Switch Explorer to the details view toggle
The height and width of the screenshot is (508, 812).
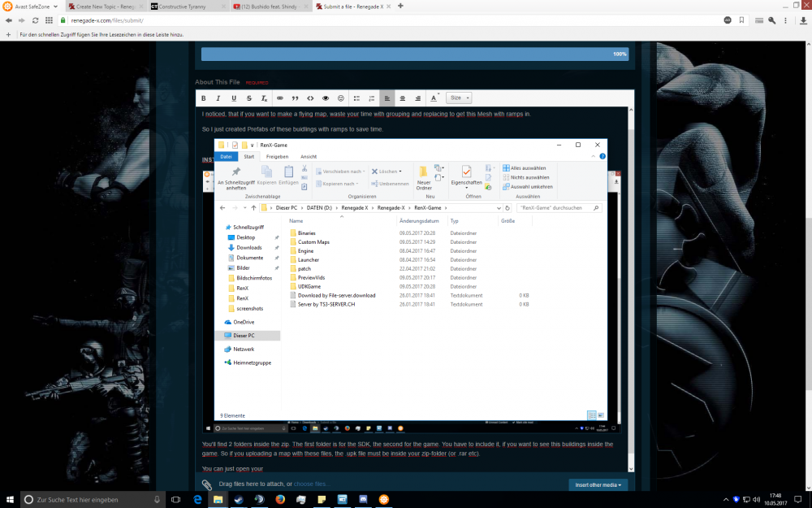[x=591, y=415]
